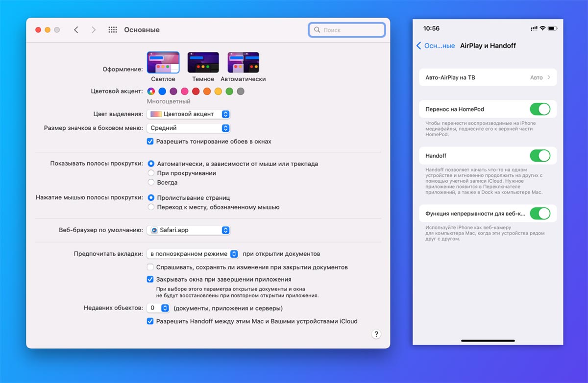This screenshot has height=383, width=588.
Task: Toggle Разрешить Handoff между этим Mac checkbox
Action: [x=150, y=321]
